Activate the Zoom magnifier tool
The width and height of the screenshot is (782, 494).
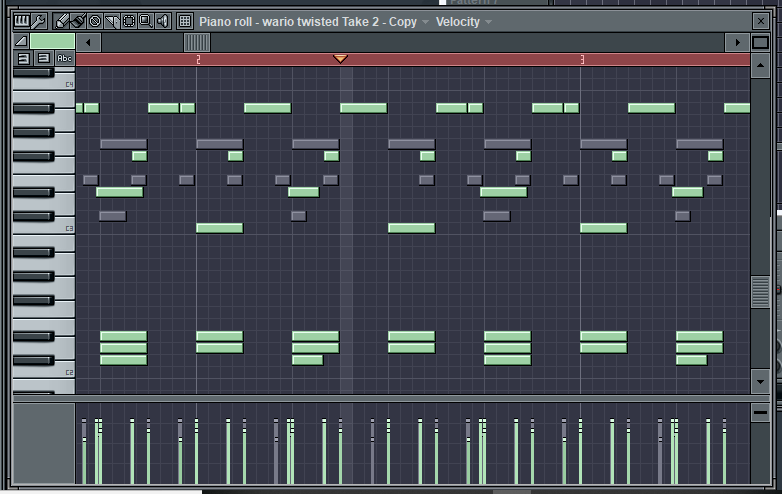click(x=145, y=21)
